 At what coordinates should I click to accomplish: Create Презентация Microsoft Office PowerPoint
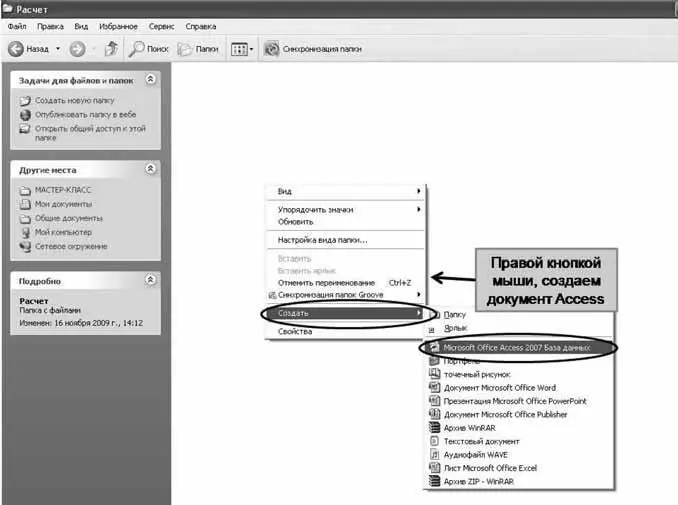coord(519,401)
